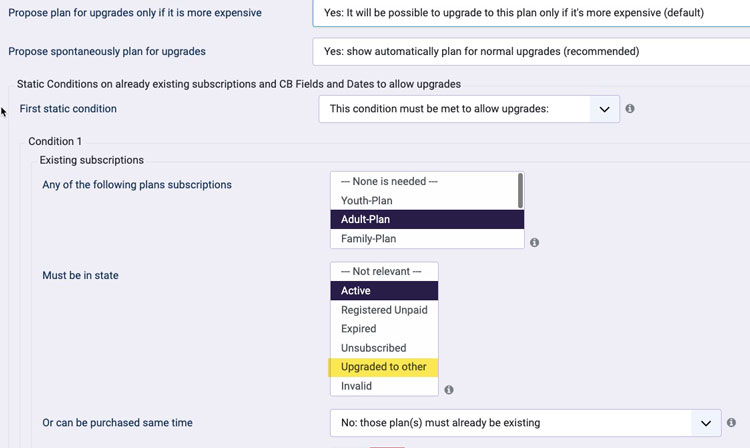
Task: Select the Unsubscribed state option
Action: 384,348
